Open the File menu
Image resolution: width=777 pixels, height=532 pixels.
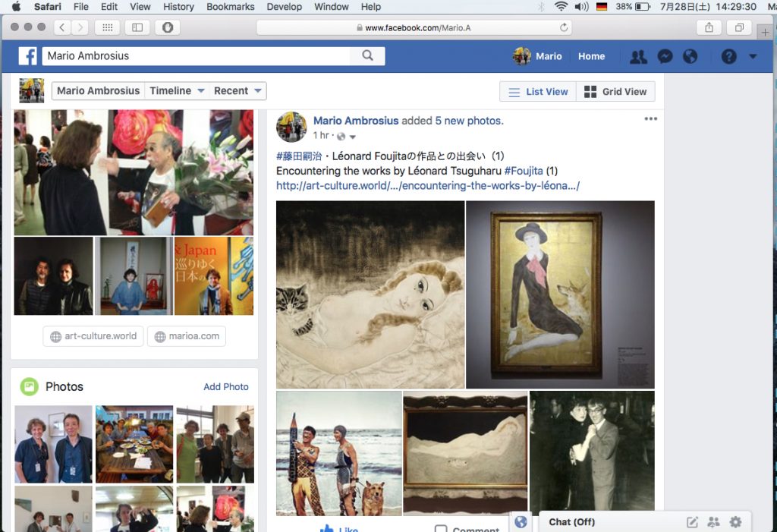[80, 6]
